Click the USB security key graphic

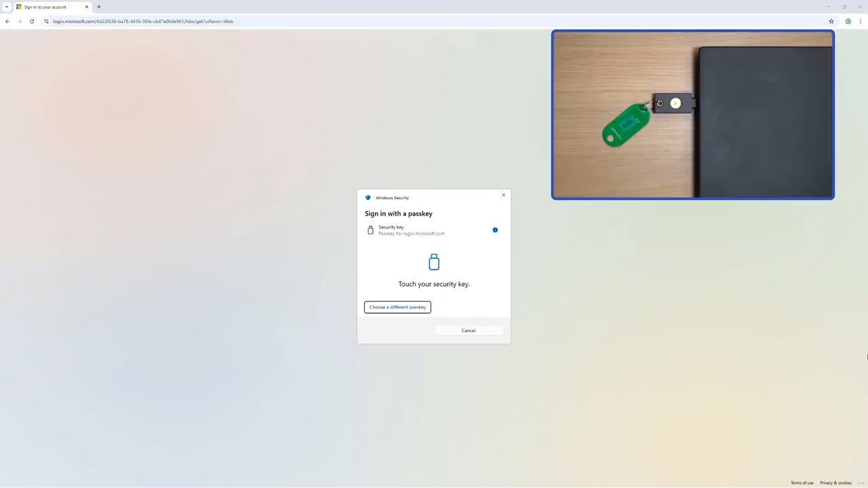pos(434,262)
